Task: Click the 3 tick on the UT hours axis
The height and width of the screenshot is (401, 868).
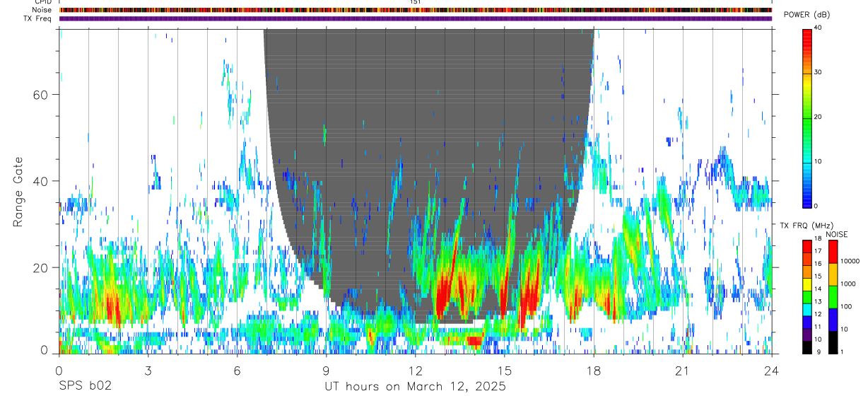Action: point(148,370)
